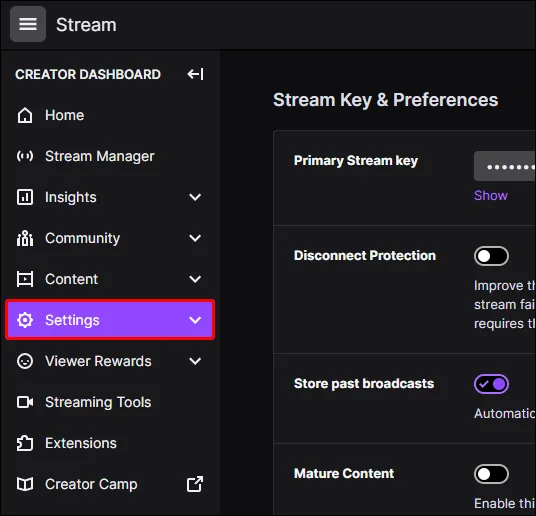The height and width of the screenshot is (516, 536).
Task: Expand the Insights section chevron
Action: click(195, 197)
